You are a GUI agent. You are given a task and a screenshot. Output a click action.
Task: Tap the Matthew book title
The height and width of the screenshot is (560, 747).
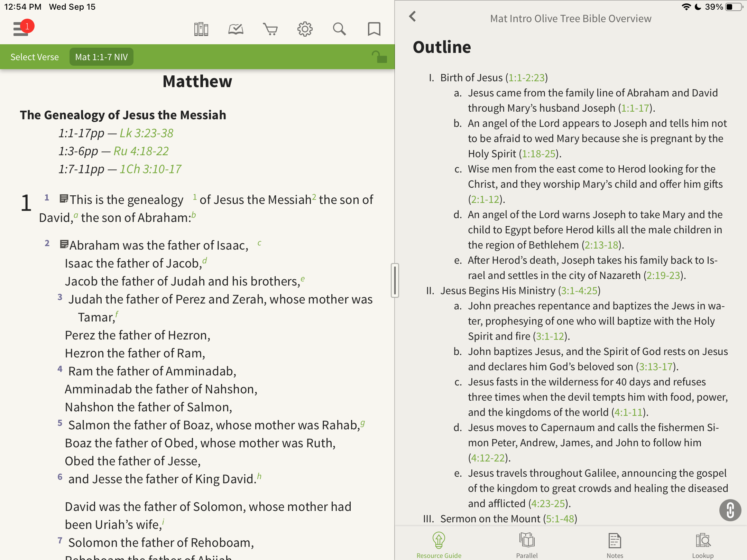(x=197, y=82)
